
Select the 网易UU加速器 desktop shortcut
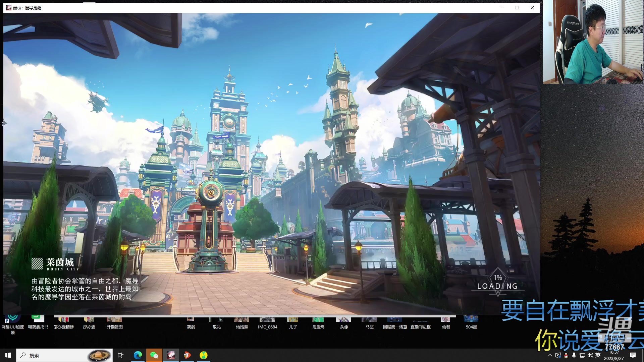click(13, 324)
